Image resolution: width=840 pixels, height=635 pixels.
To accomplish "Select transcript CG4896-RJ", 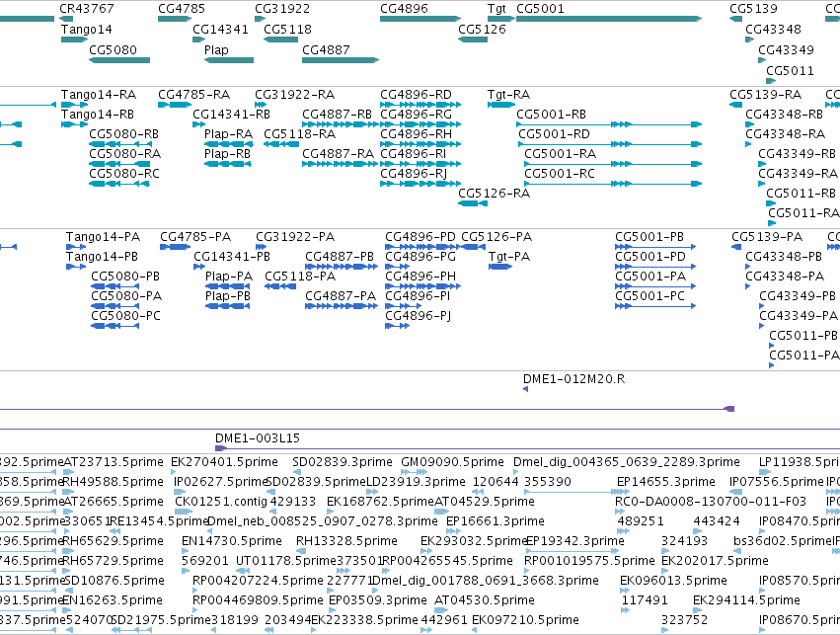I will point(414,174).
